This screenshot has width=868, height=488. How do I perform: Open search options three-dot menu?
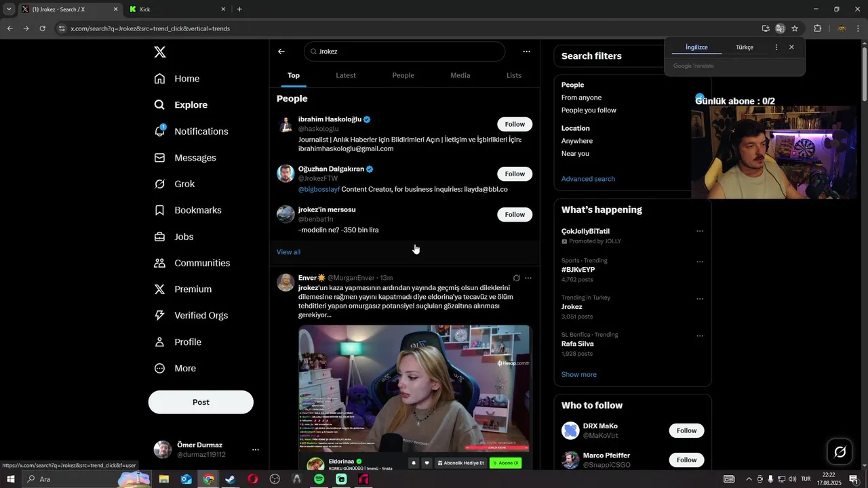point(526,52)
